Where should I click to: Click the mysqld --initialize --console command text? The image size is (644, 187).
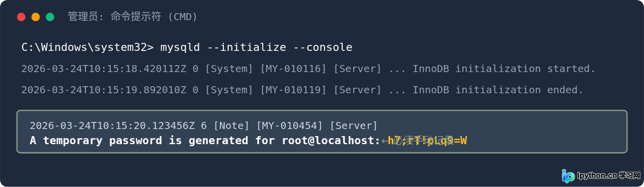pos(256,47)
